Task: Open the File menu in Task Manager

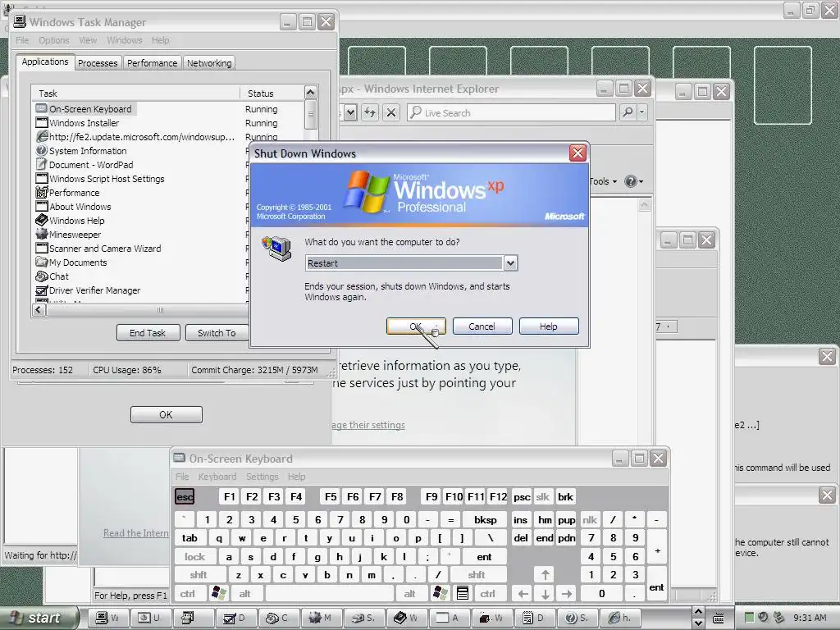Action: pyautogui.click(x=22, y=40)
